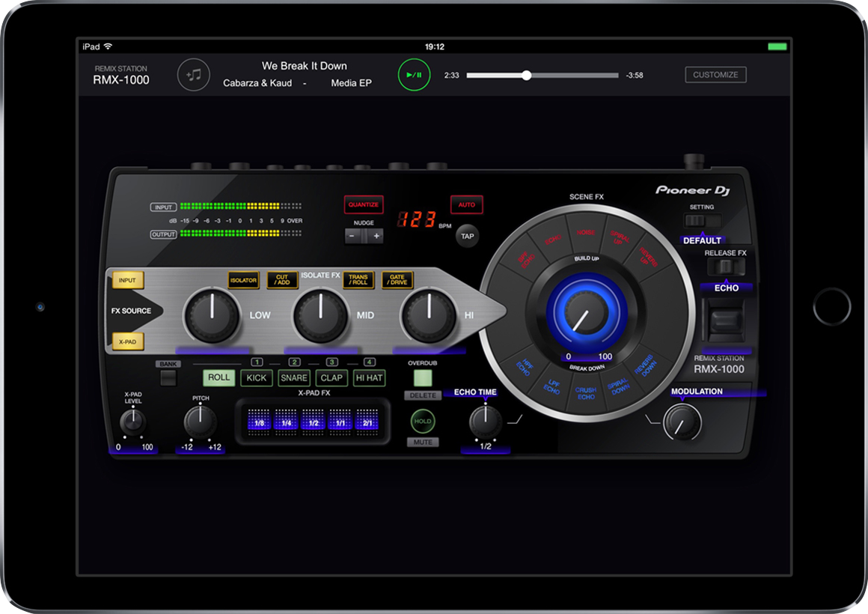
Task: Select the REVERB DOWN scene effect
Action: pos(644,365)
